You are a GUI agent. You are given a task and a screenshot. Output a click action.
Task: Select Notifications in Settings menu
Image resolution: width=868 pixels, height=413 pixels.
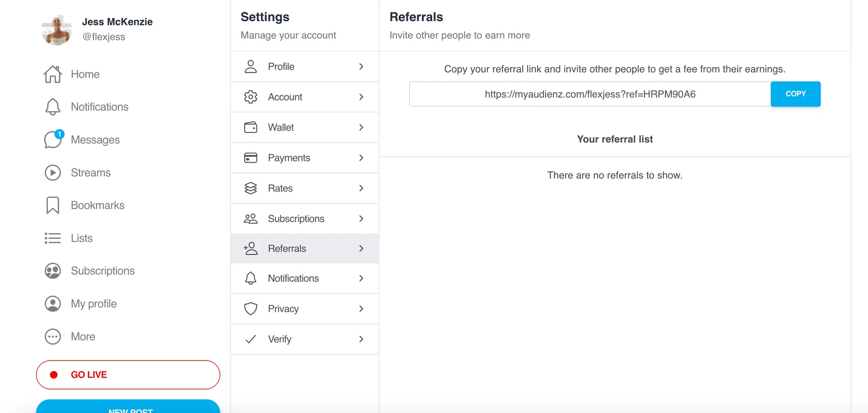pyautogui.click(x=305, y=278)
